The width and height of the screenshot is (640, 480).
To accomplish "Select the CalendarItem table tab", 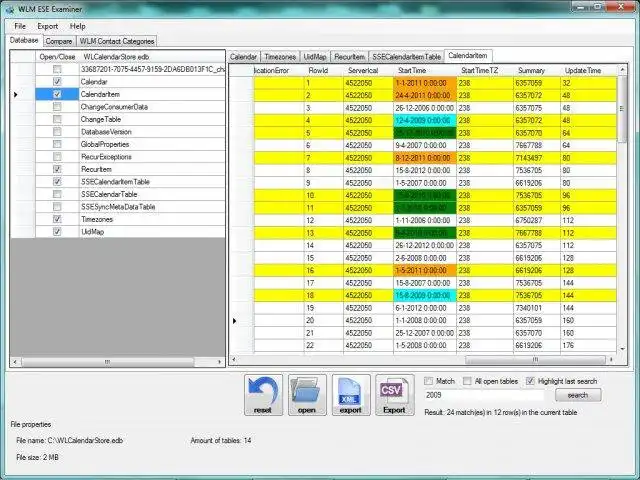I will point(468,56).
